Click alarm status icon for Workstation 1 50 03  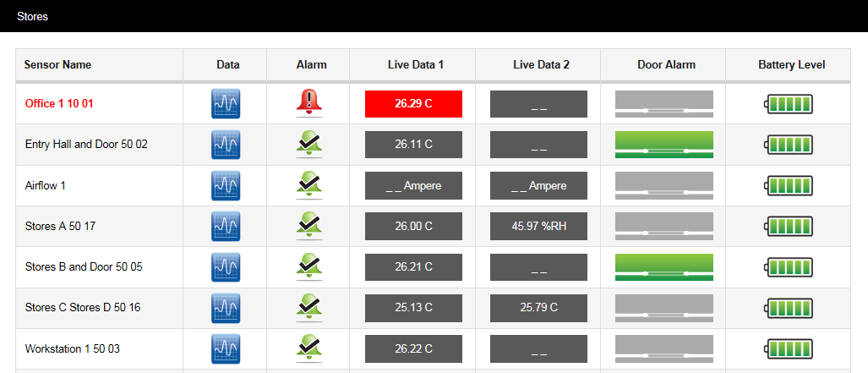click(x=309, y=348)
